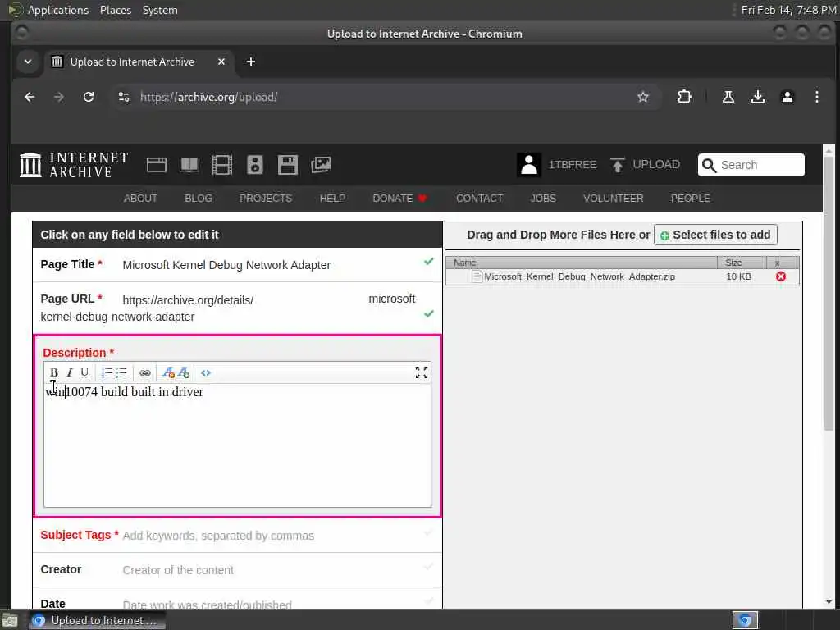This screenshot has width=840, height=630.
Task: Open the VOLUNTEER link
Action: pos(614,199)
